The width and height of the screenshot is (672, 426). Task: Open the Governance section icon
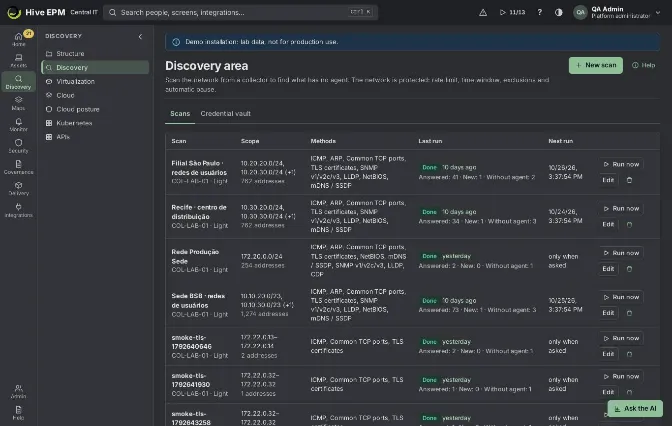coord(18,167)
